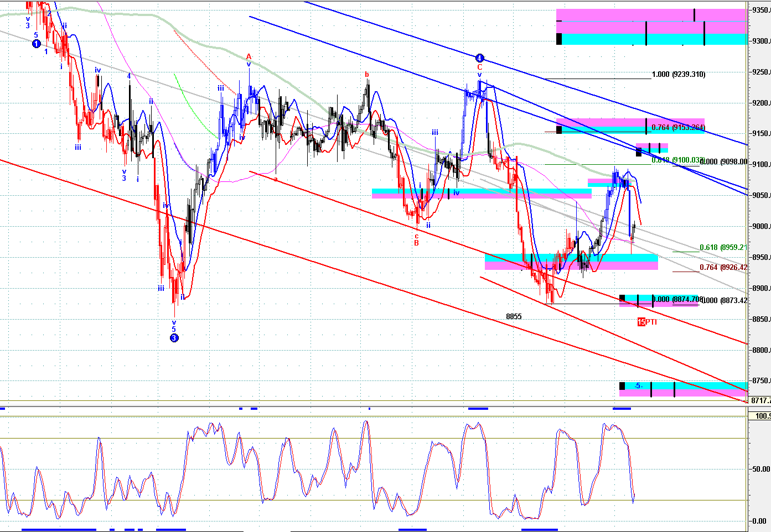Select the red wave A label
The image size is (771, 532).
tap(249, 56)
